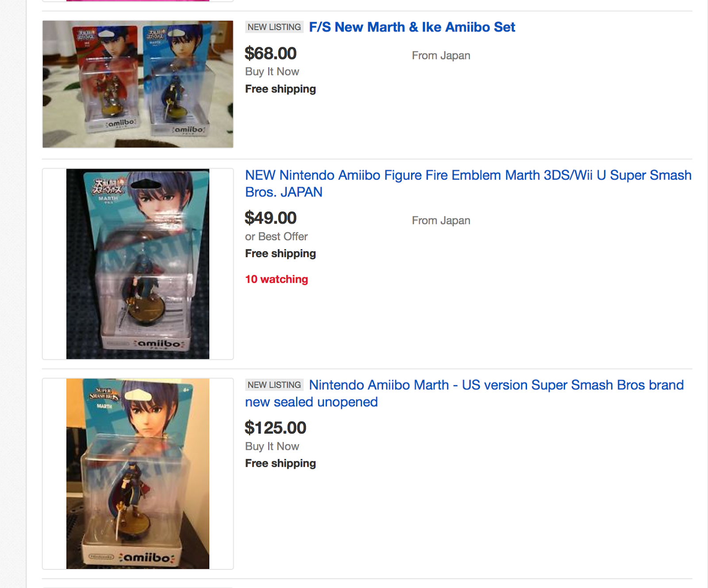Open the Japanese Marth amiibo thumbnail image
The width and height of the screenshot is (708, 588).
click(x=138, y=264)
